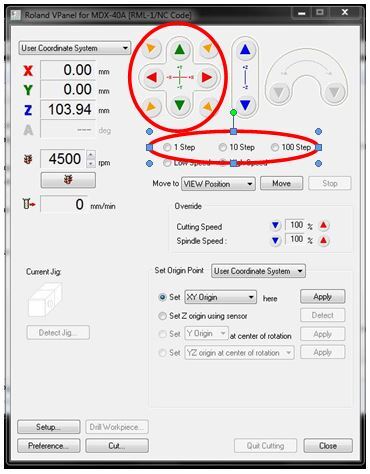370x474 pixels.
Task: Toggle spindle rotation button below rpm
Action: (68, 180)
